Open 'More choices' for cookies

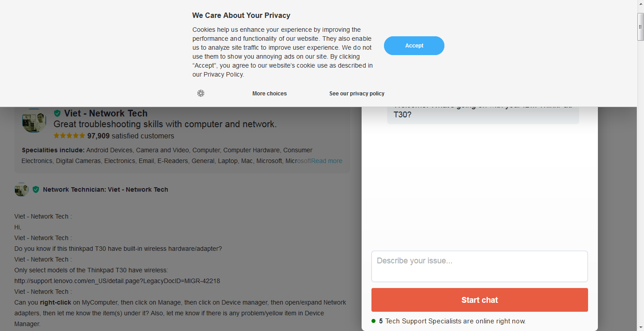(269, 94)
